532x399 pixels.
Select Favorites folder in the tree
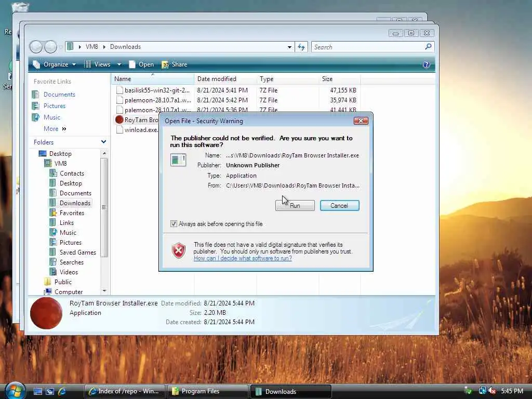point(72,212)
